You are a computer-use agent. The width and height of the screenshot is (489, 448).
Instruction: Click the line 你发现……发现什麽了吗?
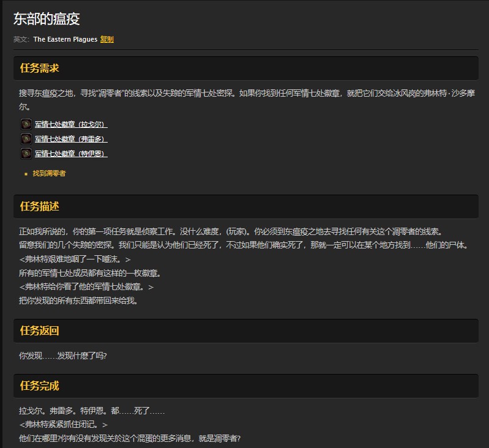click(62, 356)
